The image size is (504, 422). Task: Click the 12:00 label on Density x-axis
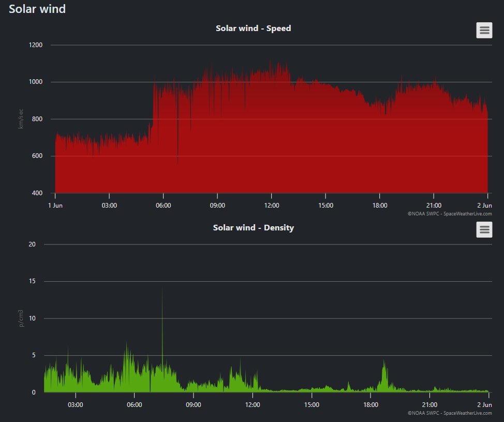pos(253,405)
